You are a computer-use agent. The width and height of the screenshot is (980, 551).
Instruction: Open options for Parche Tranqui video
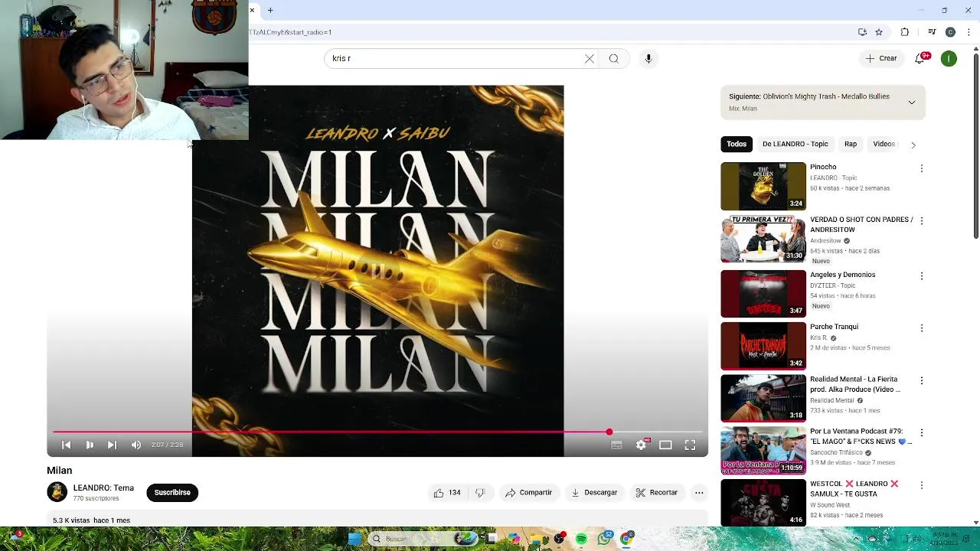922,328
